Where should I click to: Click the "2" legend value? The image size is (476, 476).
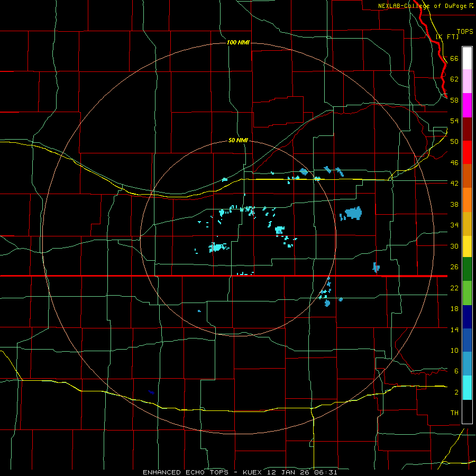(456, 392)
